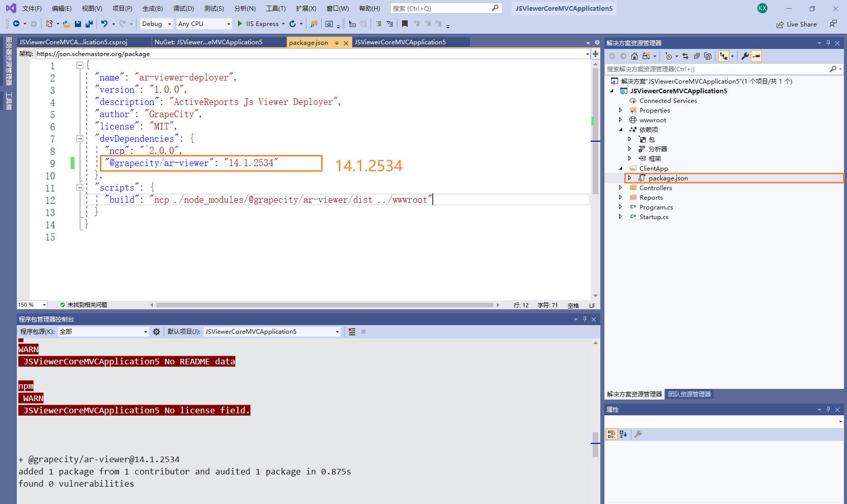This screenshot has width=847, height=504.
Task: Click the Package Manager Console vertical scrollbar thumb
Action: [595, 444]
